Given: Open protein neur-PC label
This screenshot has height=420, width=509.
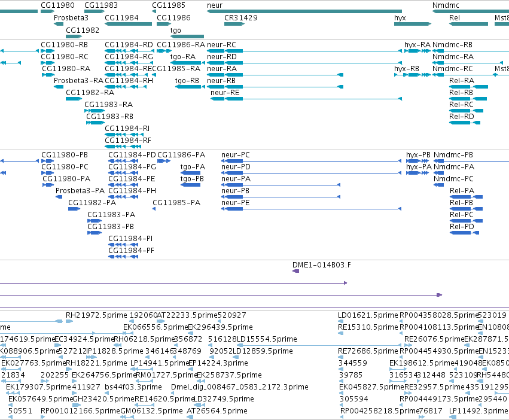Looking at the screenshot, I should (x=236, y=154).
